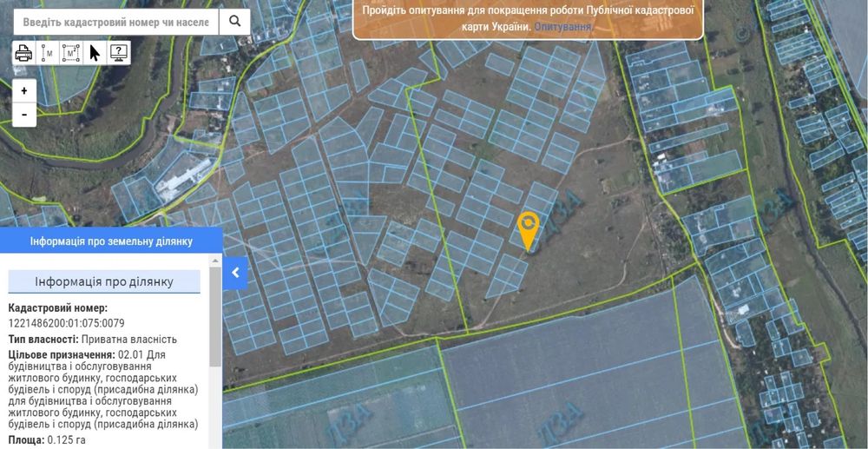The image size is (868, 449).
Task: Click the orange survey notification banner
Action: coord(528,19)
